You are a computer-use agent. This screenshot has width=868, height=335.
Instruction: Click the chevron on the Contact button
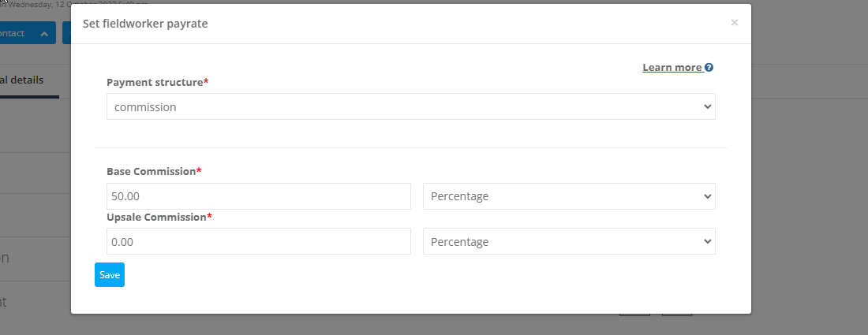click(x=44, y=34)
